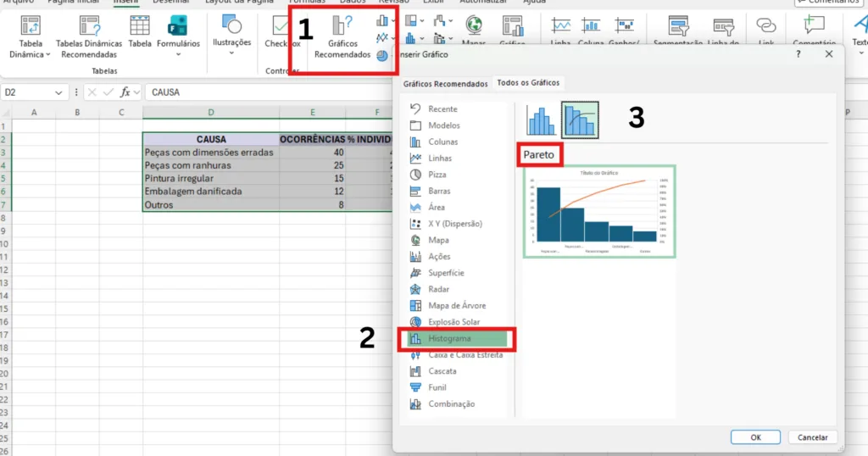Open the Tabela Dinâmica dropdown arrow
The image size is (868, 456).
[x=48, y=55]
